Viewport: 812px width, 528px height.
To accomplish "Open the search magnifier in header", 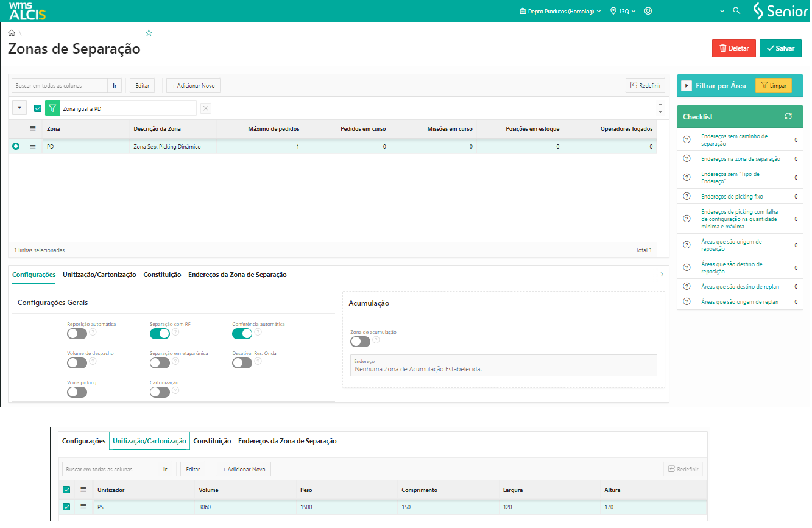I will (x=736, y=11).
